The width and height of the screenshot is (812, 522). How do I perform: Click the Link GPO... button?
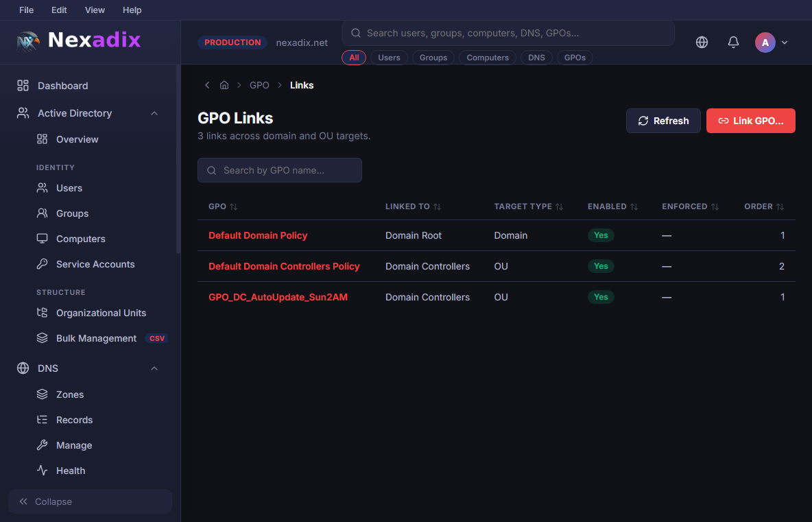(750, 121)
